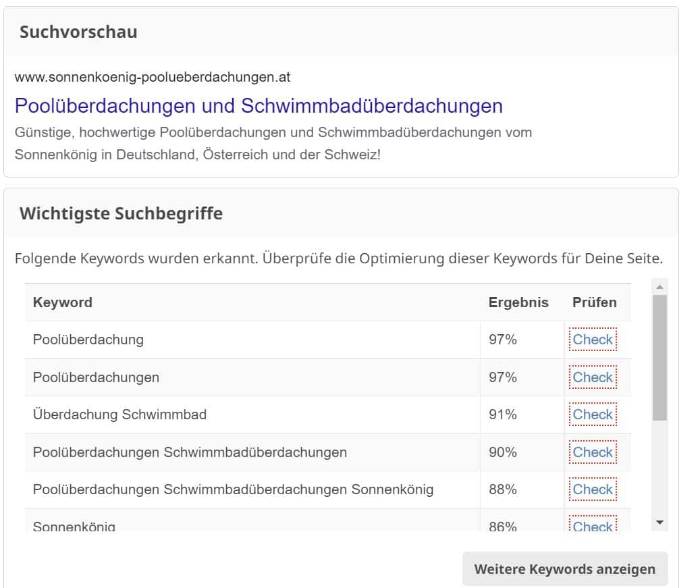The width and height of the screenshot is (700, 588).
Task: Click the 90% result value
Action: tap(503, 452)
